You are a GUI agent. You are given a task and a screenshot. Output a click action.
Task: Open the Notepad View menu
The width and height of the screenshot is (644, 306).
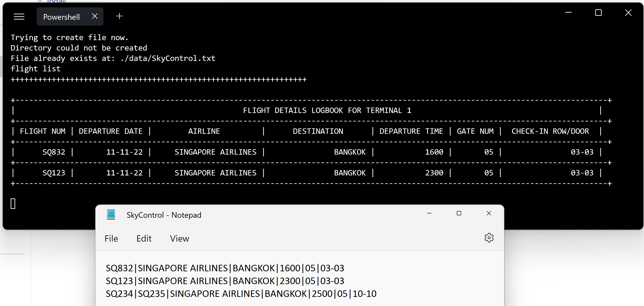(x=179, y=239)
